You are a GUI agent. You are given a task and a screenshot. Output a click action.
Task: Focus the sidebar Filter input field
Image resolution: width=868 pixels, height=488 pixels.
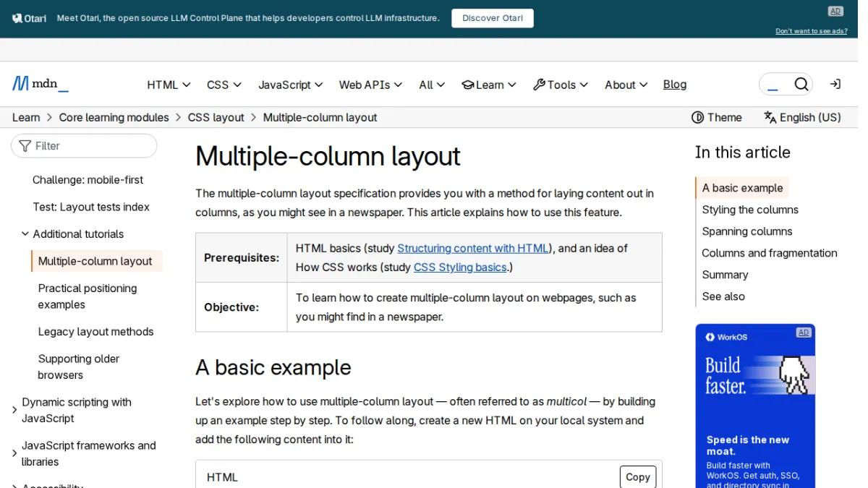84,145
